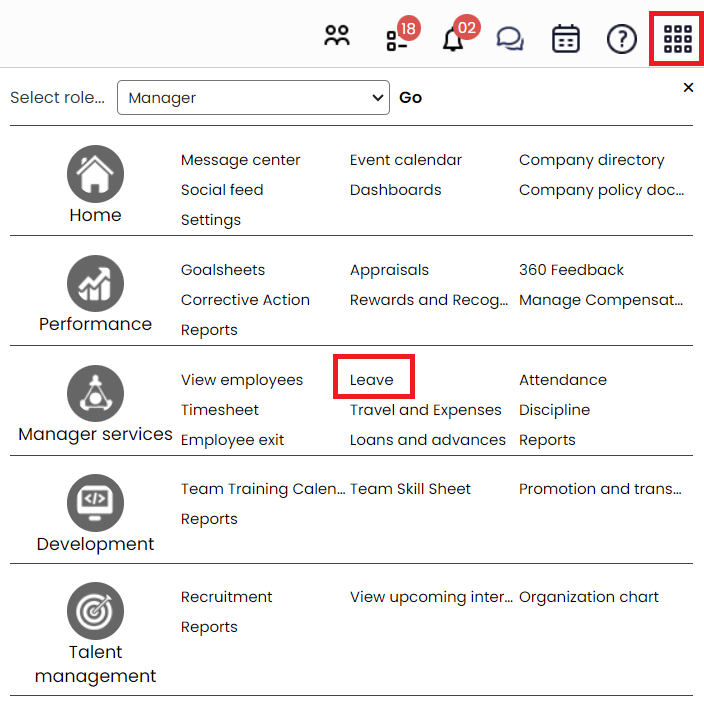
Task: Click the Manager services icon
Action: (95, 393)
